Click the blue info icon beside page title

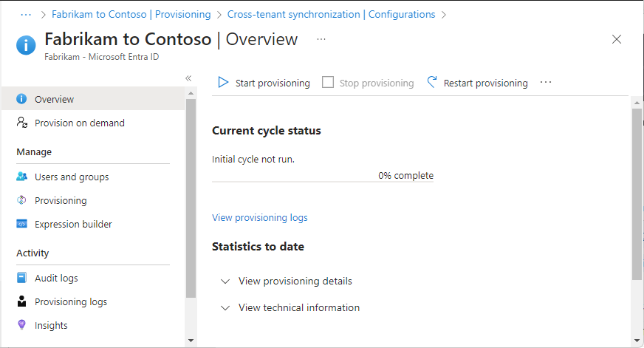click(26, 45)
